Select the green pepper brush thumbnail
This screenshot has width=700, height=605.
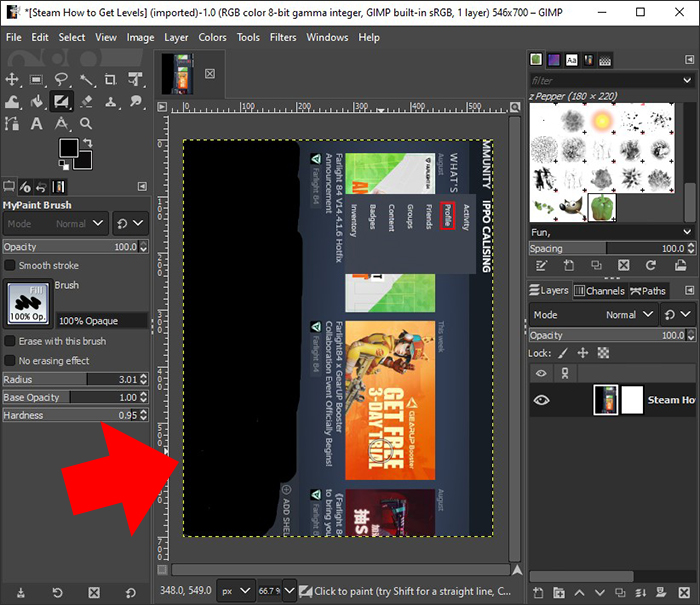pos(601,207)
